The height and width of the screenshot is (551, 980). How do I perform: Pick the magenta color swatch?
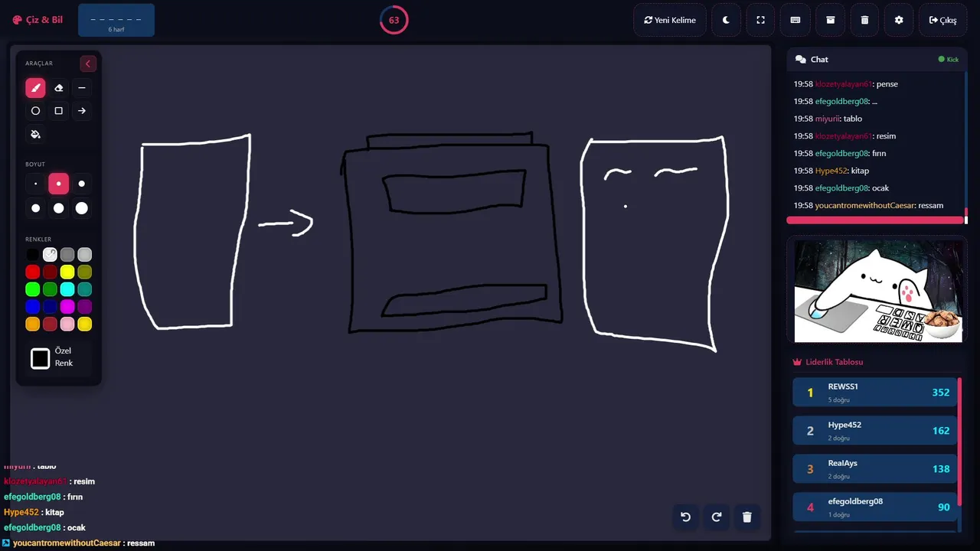pos(67,307)
